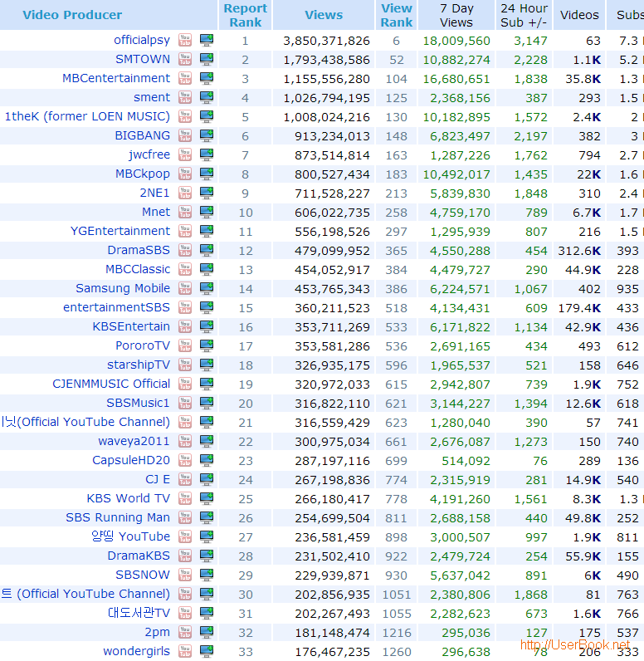
Task: Open the CapsuleHD20 channel link
Action: pyautogui.click(x=131, y=460)
